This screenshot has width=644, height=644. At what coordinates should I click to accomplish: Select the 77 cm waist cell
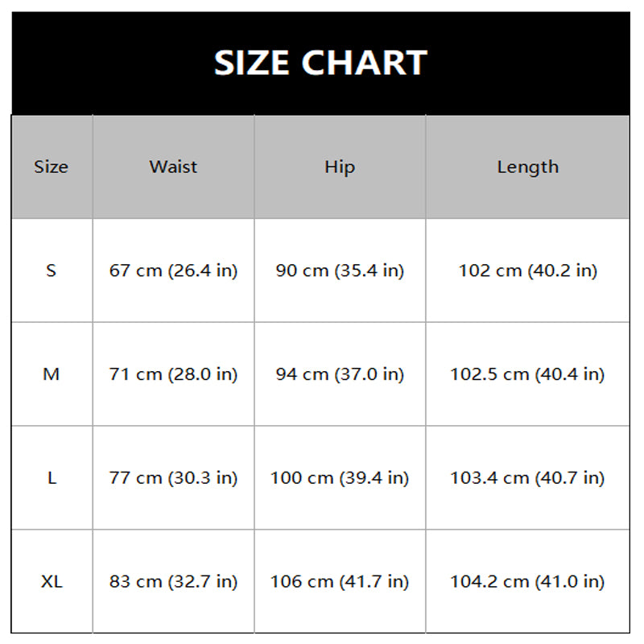(x=173, y=478)
